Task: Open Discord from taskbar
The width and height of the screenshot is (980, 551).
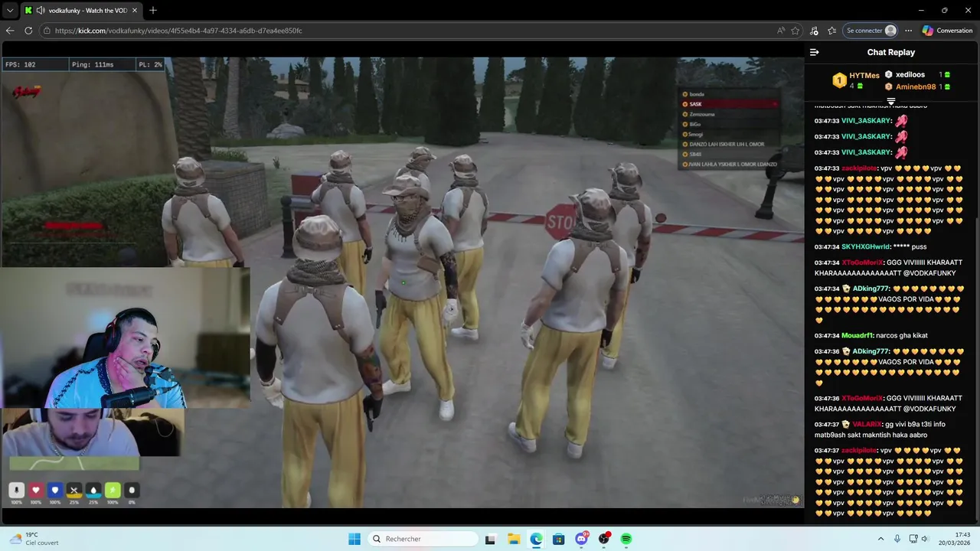Action: tap(582, 539)
